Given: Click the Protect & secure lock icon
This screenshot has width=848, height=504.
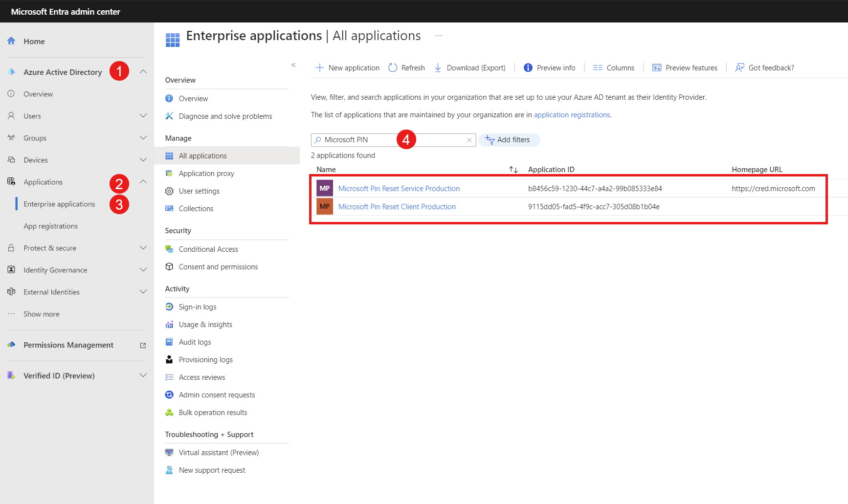Looking at the screenshot, I should click(11, 248).
